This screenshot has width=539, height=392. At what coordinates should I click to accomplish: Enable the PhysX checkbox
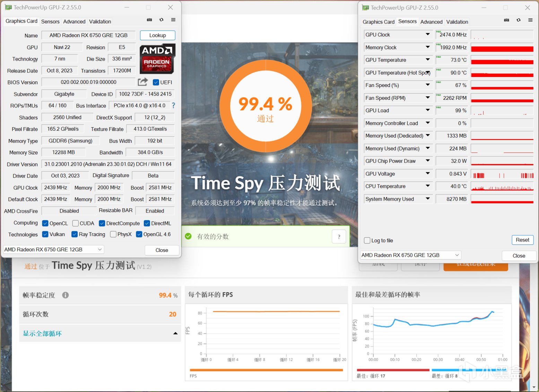(x=113, y=234)
